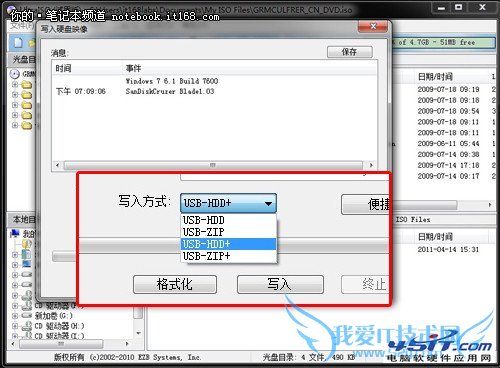Select the GRM disc root icon in tree
Image resolution: width=500 pixels, height=368 pixels.
coord(15,74)
